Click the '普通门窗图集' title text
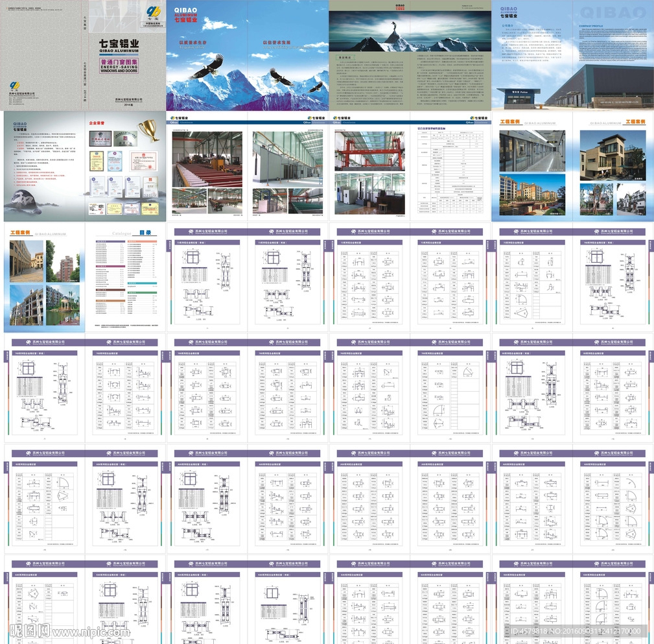The image size is (654, 644). (119, 62)
